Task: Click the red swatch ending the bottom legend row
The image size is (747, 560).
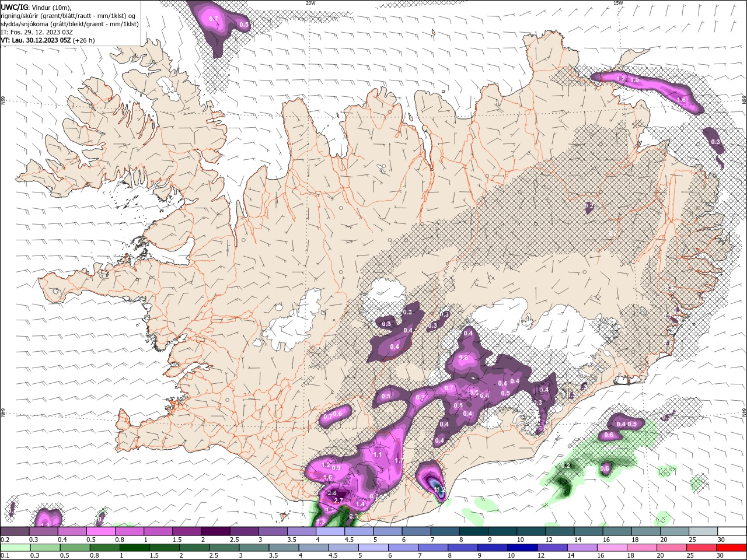Action: [731, 548]
